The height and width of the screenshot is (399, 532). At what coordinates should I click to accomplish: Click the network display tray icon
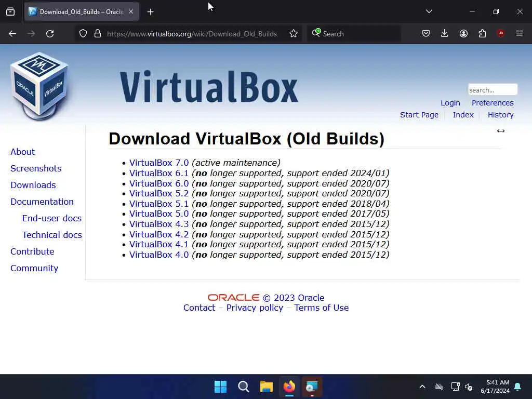coord(455,387)
